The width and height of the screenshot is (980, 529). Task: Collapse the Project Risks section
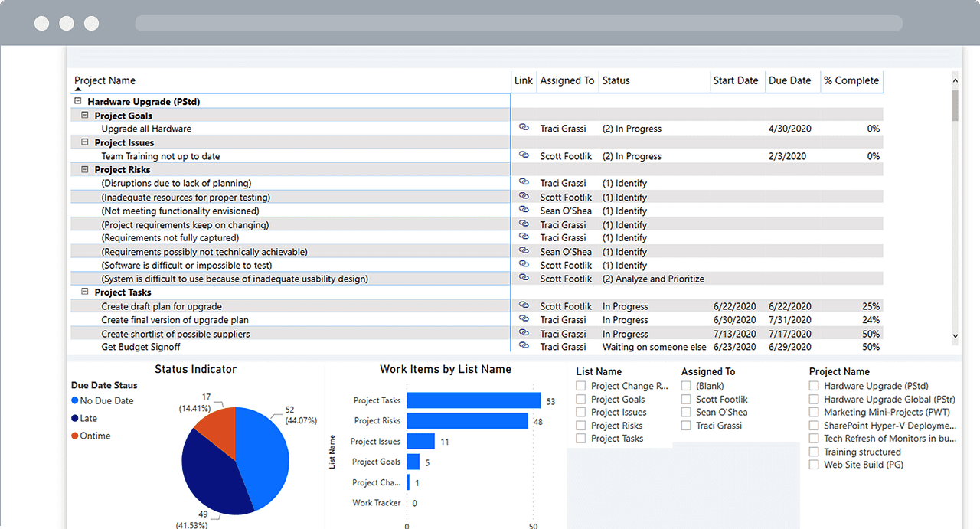[85, 169]
